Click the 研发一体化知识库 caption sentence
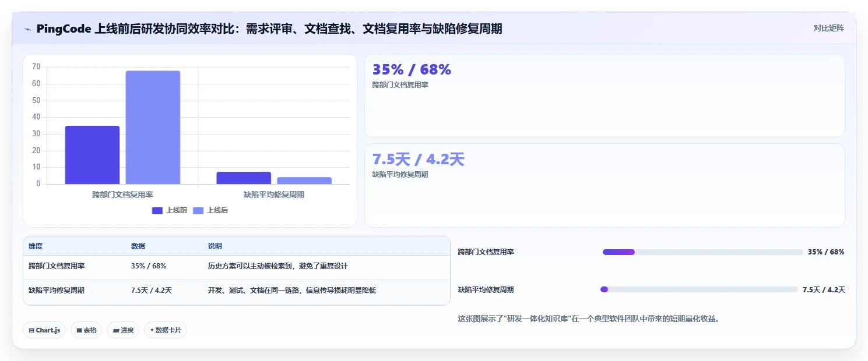868x361 pixels. 588,318
